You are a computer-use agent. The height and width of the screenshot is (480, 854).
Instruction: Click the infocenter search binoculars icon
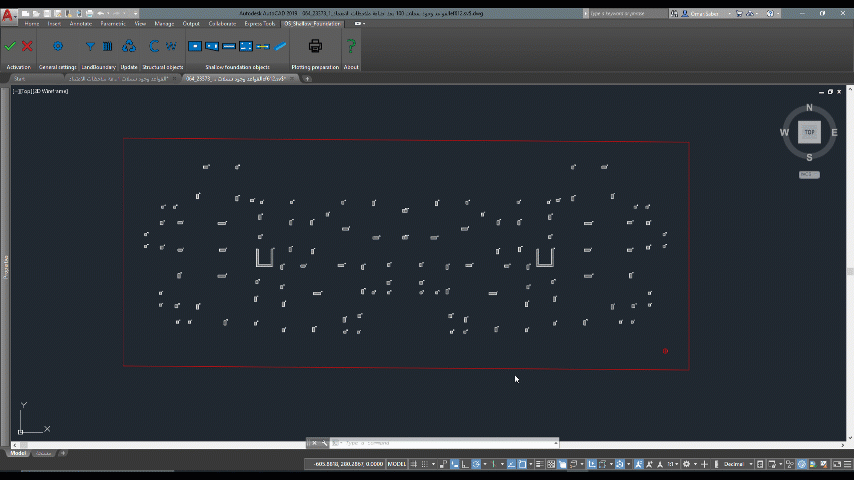click(674, 13)
